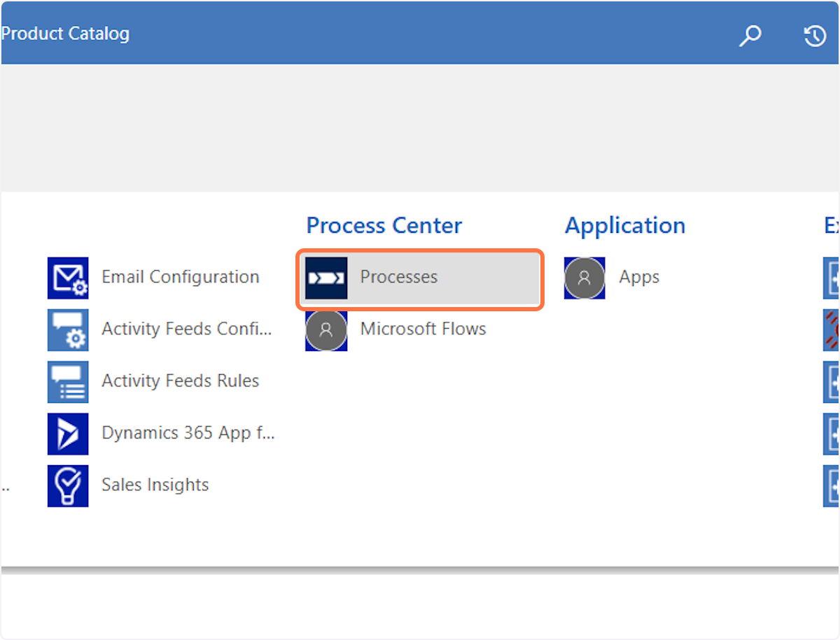Image resolution: width=840 pixels, height=640 pixels.
Task: Click the Apps icon
Action: point(584,278)
